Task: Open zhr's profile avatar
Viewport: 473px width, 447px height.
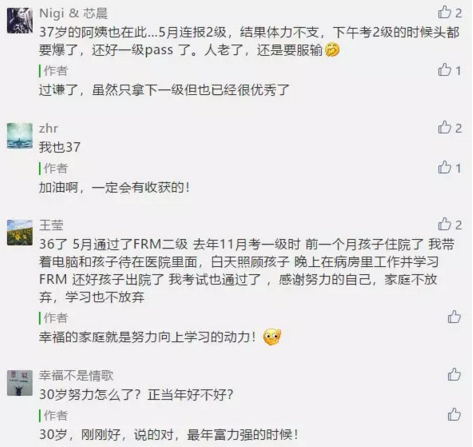Action: pyautogui.click(x=20, y=136)
